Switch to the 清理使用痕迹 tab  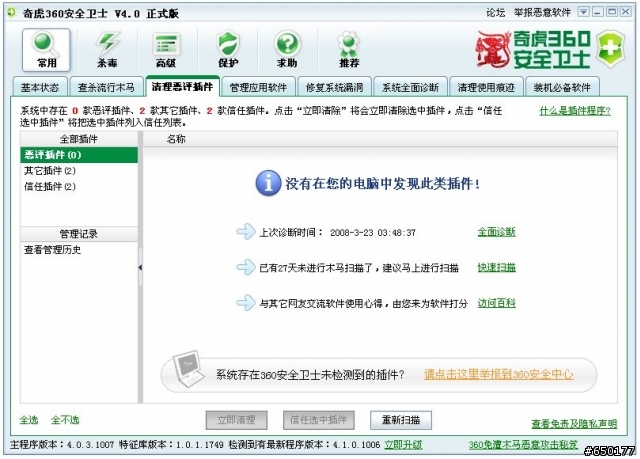486,87
